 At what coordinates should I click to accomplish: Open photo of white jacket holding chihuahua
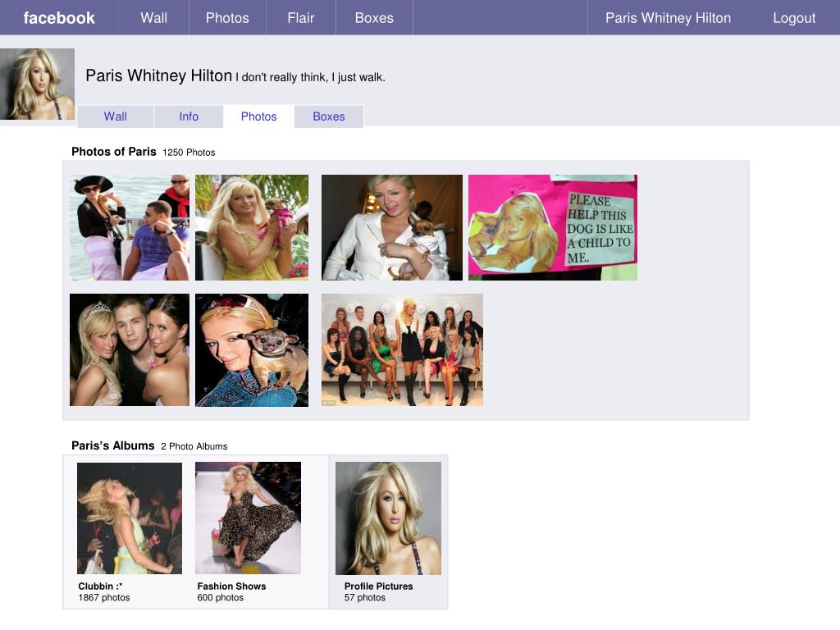391,227
